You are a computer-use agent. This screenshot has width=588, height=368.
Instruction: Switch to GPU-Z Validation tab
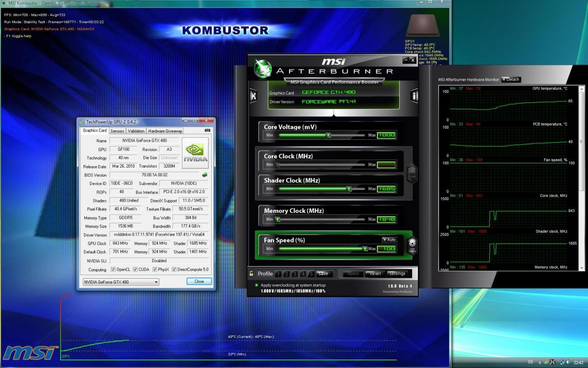tap(136, 131)
